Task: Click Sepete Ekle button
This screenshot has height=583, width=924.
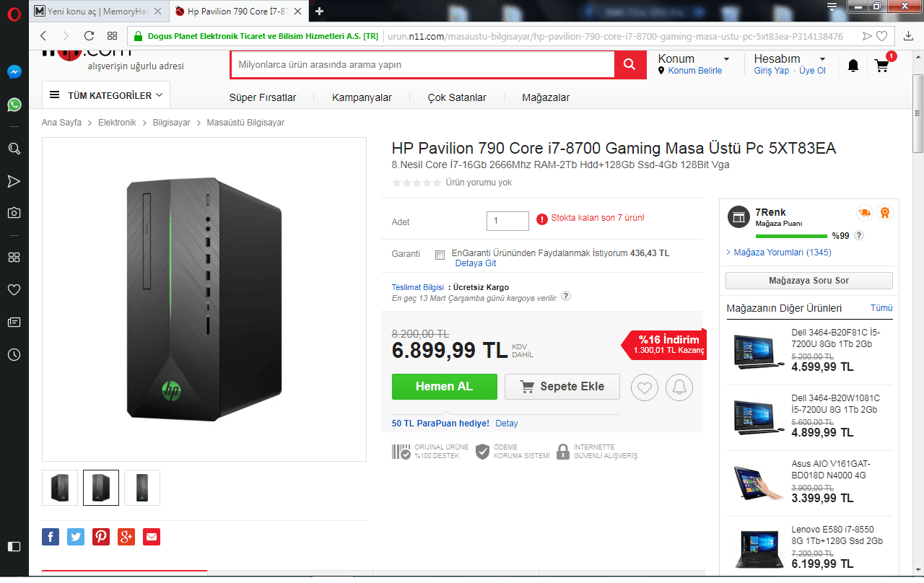Action: (x=562, y=387)
